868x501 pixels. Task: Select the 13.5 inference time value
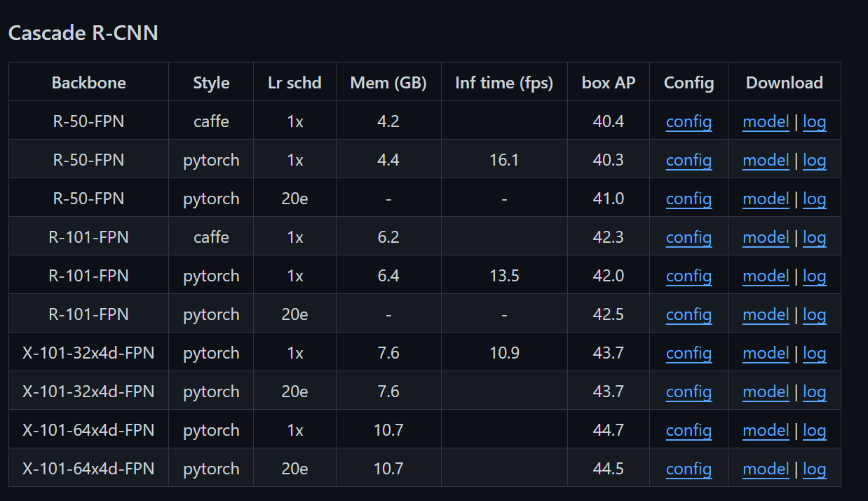pyautogui.click(x=504, y=276)
